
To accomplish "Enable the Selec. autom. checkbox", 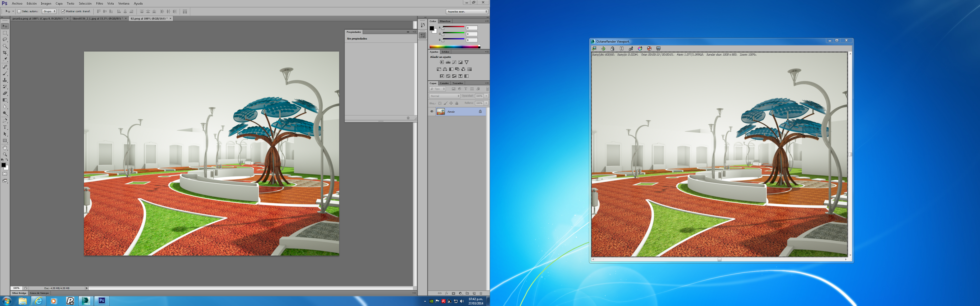I will (x=19, y=11).
